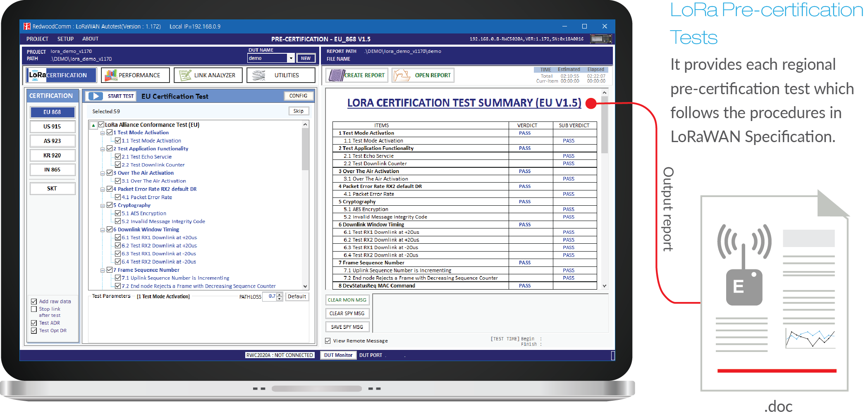Click the Performance chart icon
This screenshot has height=416, width=868.
(110, 75)
